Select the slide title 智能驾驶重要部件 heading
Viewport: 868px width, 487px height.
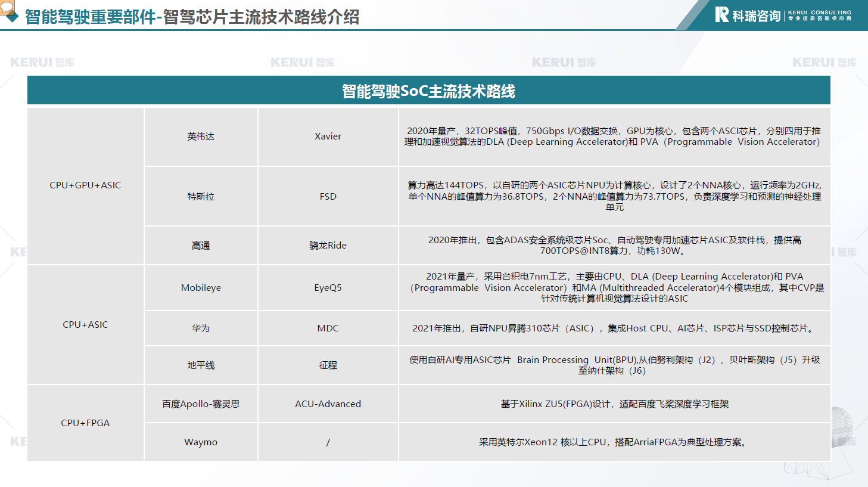(192, 17)
